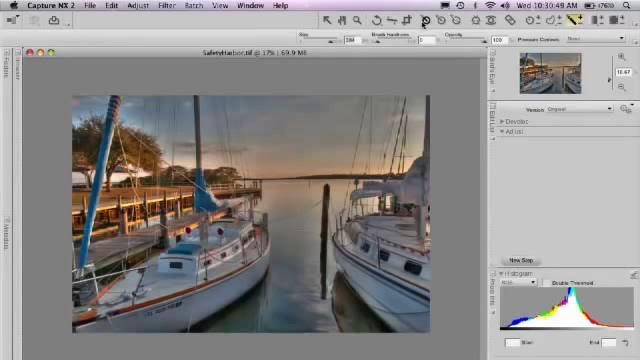The width and height of the screenshot is (640, 360).
Task: Click the Bird's Eye thumbnail preview
Action: click(550, 73)
